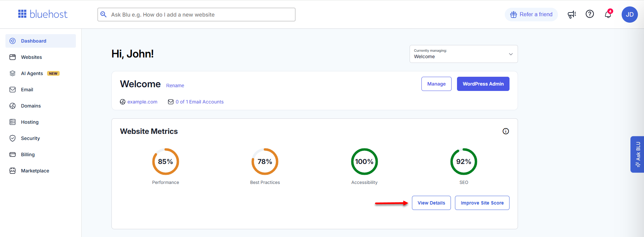This screenshot has height=237, width=644.
Task: Open WordPress Admin
Action: click(483, 84)
